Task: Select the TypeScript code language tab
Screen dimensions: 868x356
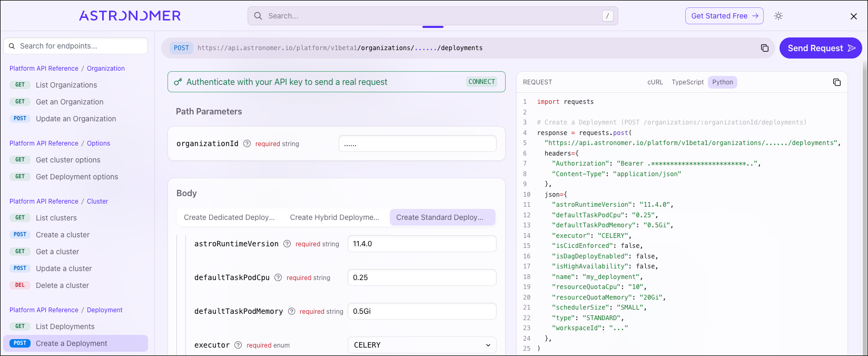Action: (687, 82)
